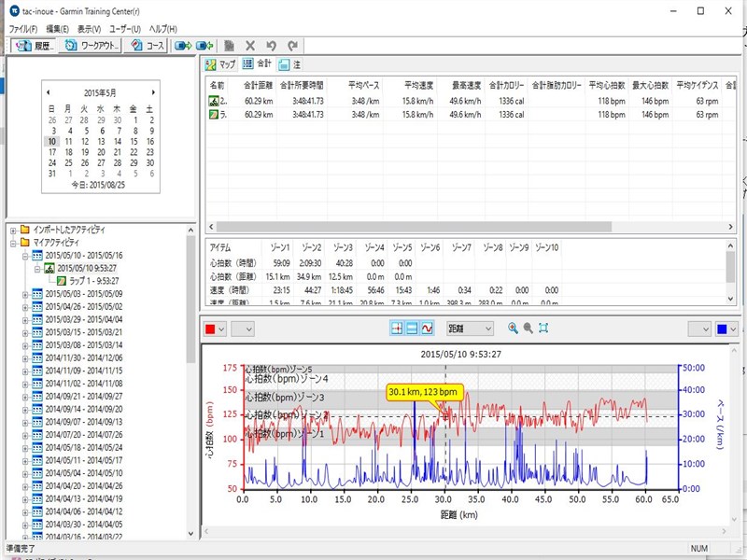Screen dimensions: 747x560
Task: Click the send to device icon
Action: [183, 46]
